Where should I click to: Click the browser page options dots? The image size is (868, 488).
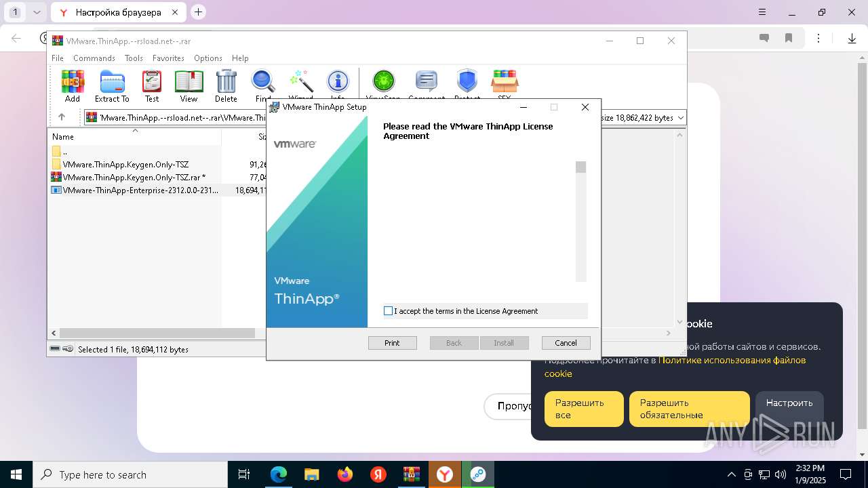818,39
